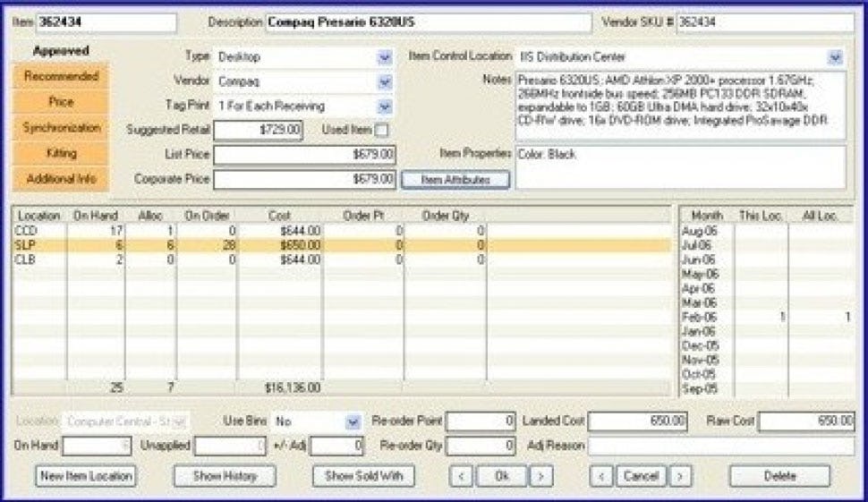Click the Corporate Price field
Image resolution: width=868 pixels, height=502 pixels.
(x=304, y=179)
